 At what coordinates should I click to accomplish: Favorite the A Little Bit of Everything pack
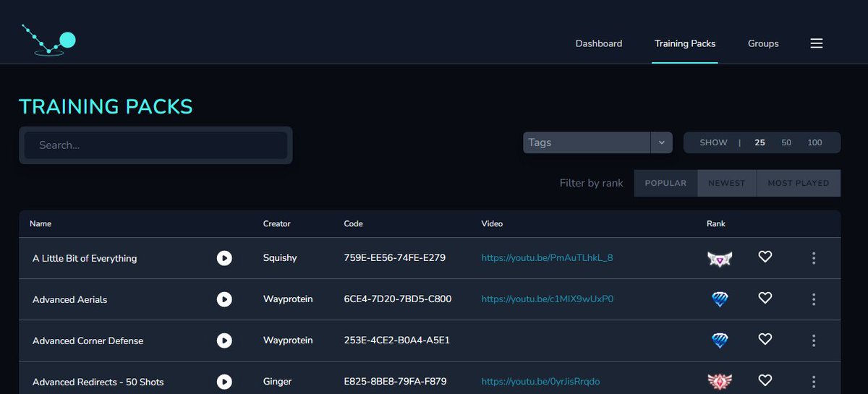(x=765, y=257)
